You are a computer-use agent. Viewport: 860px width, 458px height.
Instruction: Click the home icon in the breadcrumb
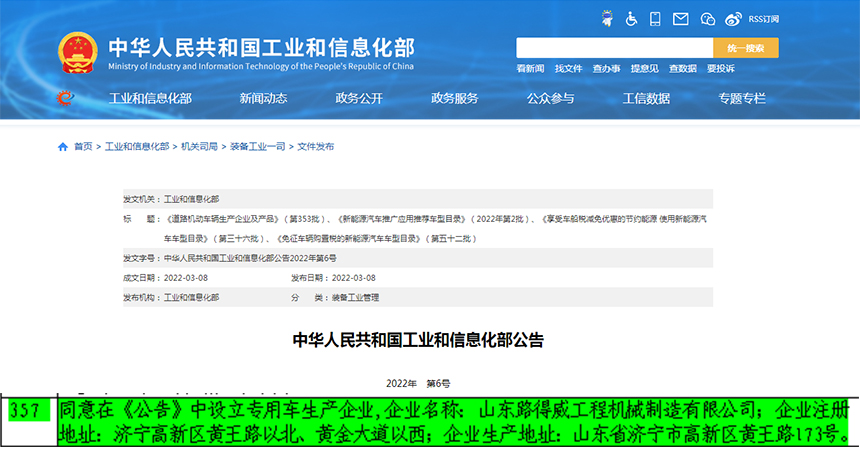(x=63, y=146)
